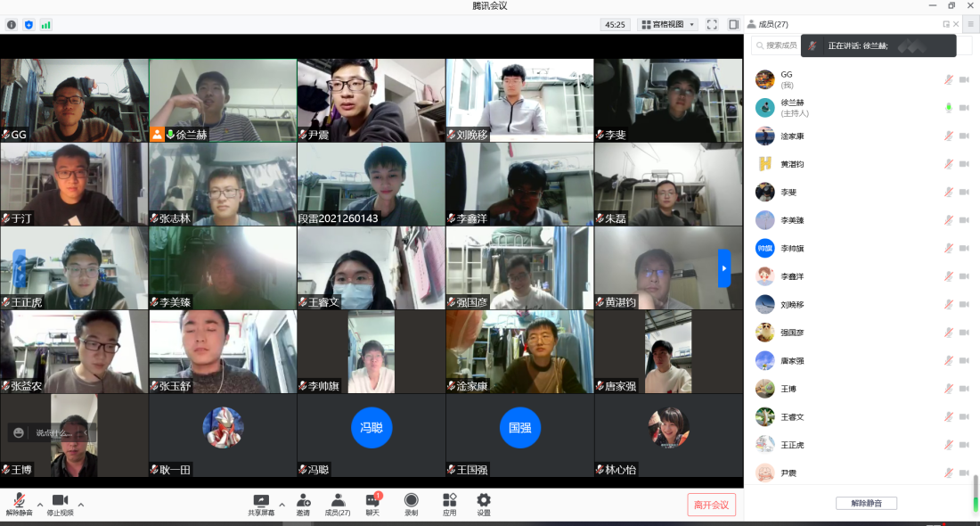The width and height of the screenshot is (980, 526).
Task: Open 设置 settings gear
Action: (484, 505)
